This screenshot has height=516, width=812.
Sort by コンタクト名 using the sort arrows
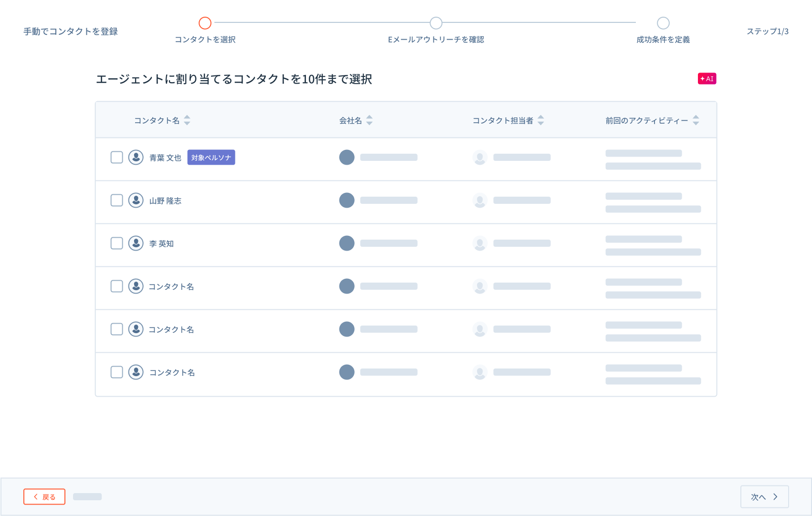coord(187,120)
